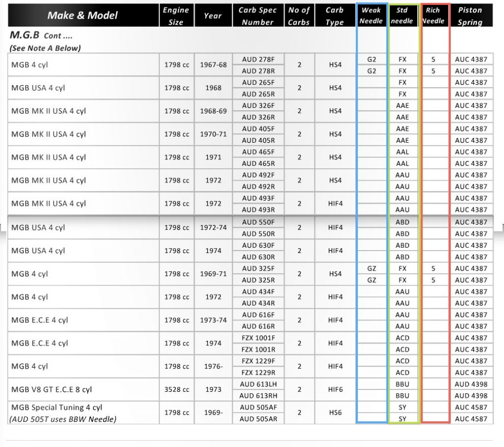
Task: Select the AUD 465F carb spec cell
Action: pos(258,152)
